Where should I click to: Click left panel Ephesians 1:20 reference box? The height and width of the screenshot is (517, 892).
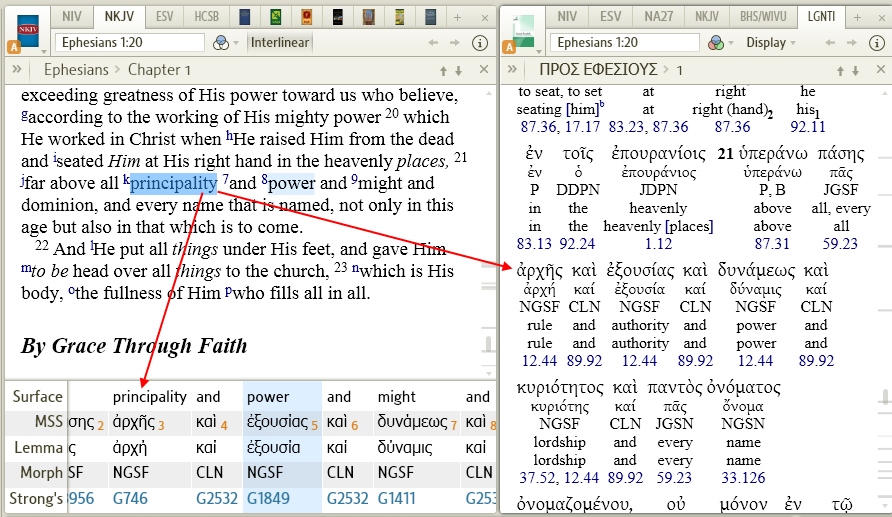pyautogui.click(x=128, y=43)
